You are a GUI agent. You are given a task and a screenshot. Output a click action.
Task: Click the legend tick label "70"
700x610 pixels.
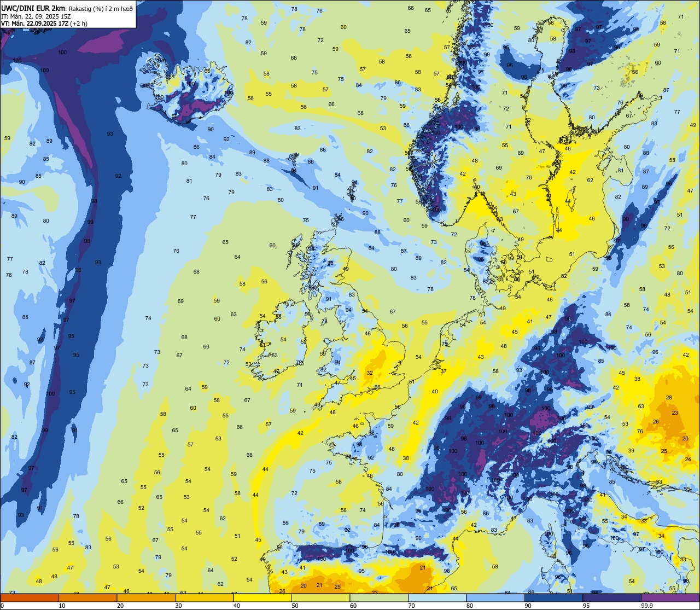click(411, 606)
